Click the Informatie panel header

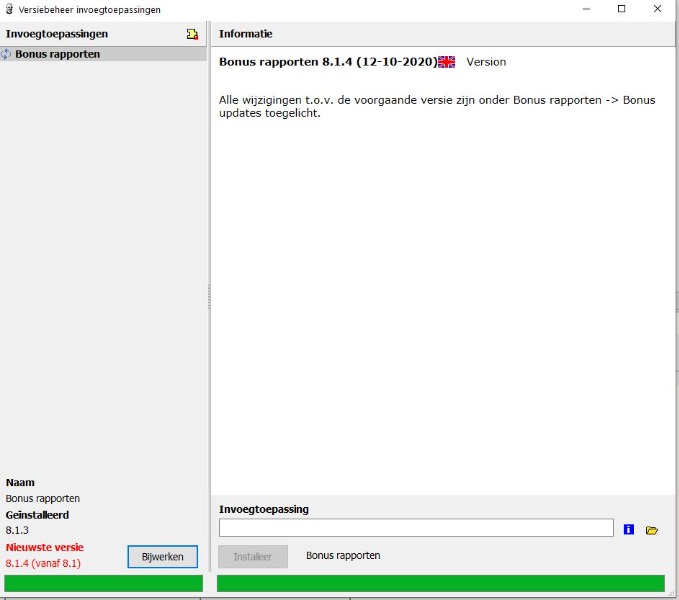pos(245,34)
